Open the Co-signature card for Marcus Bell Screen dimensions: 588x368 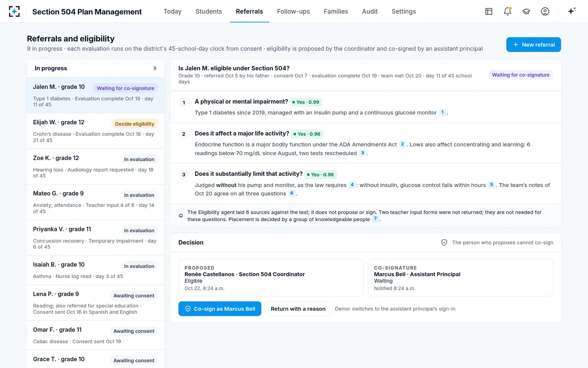(461, 278)
